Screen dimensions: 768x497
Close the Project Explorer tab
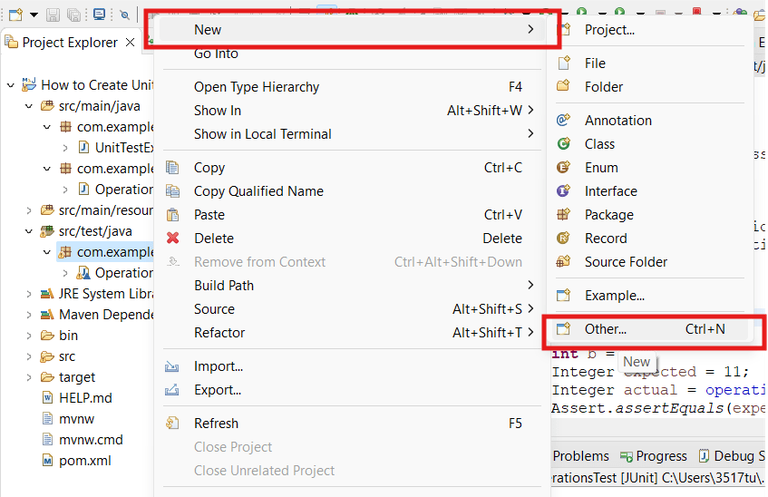130,42
